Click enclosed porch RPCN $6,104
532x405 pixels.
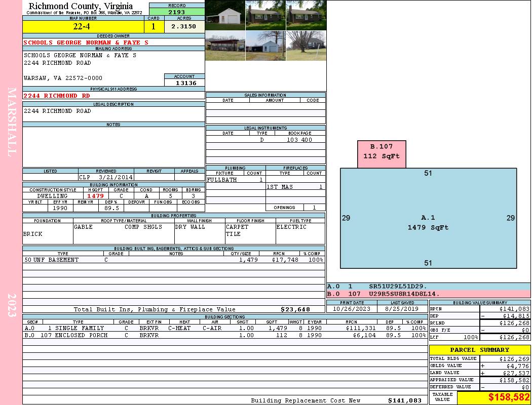[x=364, y=335]
